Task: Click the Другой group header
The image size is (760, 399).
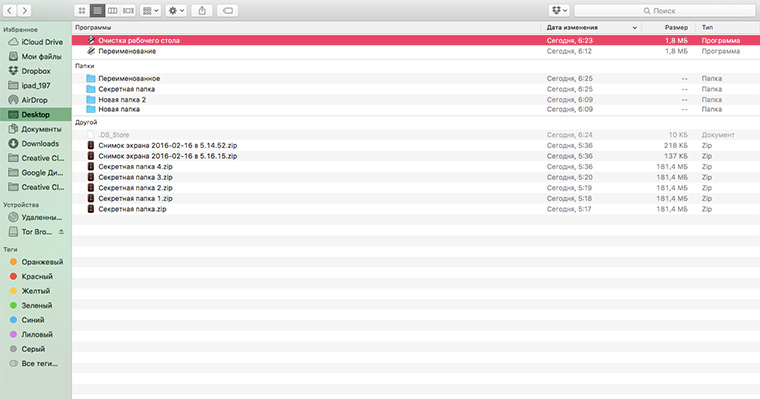Action: (86, 123)
